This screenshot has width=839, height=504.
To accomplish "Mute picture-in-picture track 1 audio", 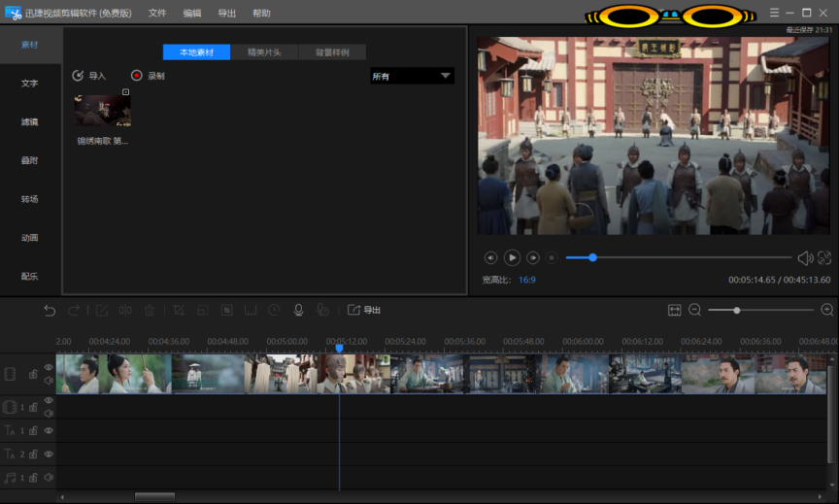I will point(49,413).
